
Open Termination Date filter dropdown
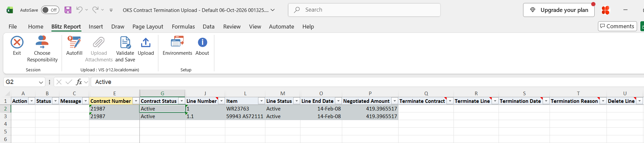point(546,101)
